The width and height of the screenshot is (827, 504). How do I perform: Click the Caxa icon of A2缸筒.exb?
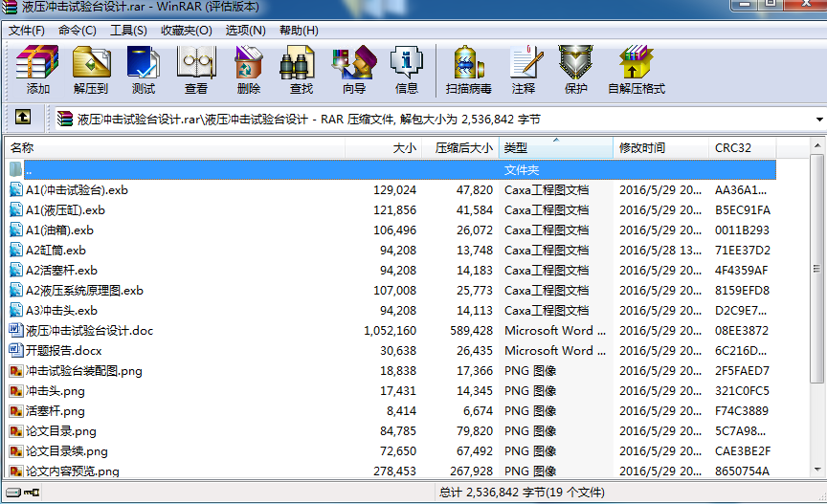click(16, 250)
